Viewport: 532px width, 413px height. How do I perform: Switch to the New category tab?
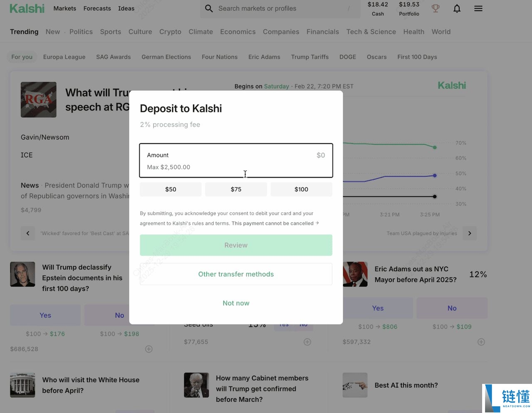click(x=53, y=32)
